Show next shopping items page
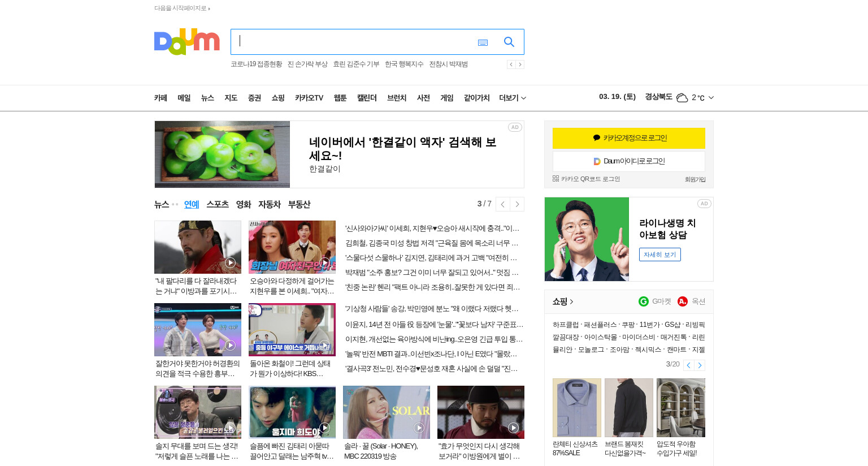Viewport: 868px width, 466px height. [700, 365]
